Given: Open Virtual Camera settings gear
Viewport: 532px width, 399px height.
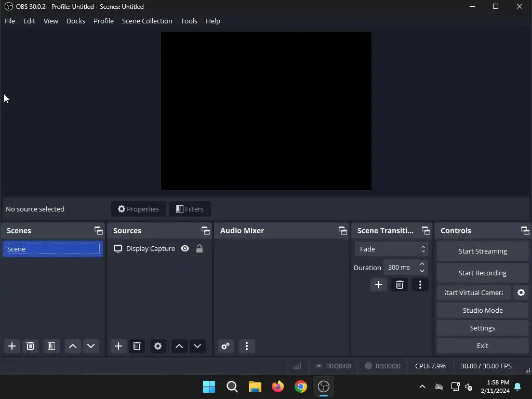Looking at the screenshot, I should 521,292.
